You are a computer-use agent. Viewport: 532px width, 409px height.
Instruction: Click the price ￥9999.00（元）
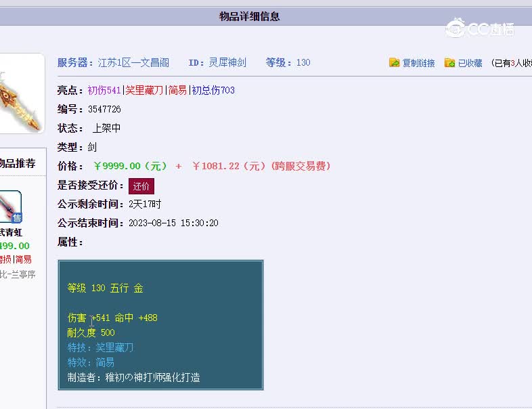131,166
